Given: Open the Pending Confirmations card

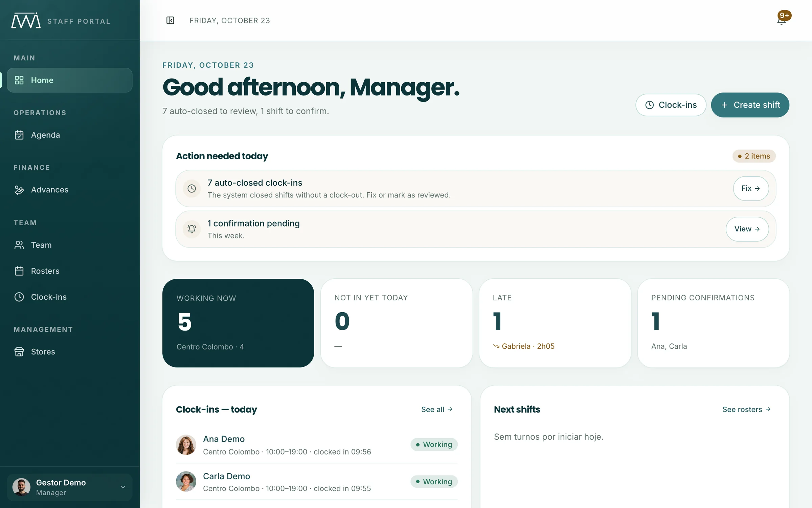Looking at the screenshot, I should click(713, 323).
